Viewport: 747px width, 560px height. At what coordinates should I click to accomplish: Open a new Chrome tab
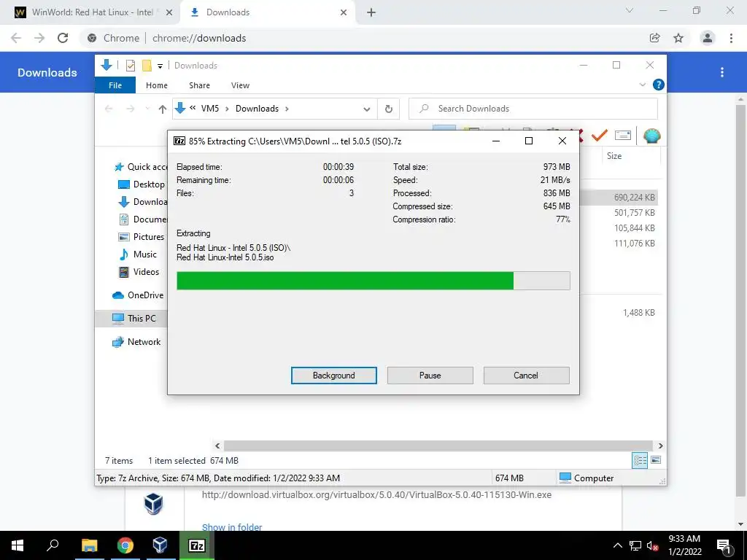click(x=371, y=12)
